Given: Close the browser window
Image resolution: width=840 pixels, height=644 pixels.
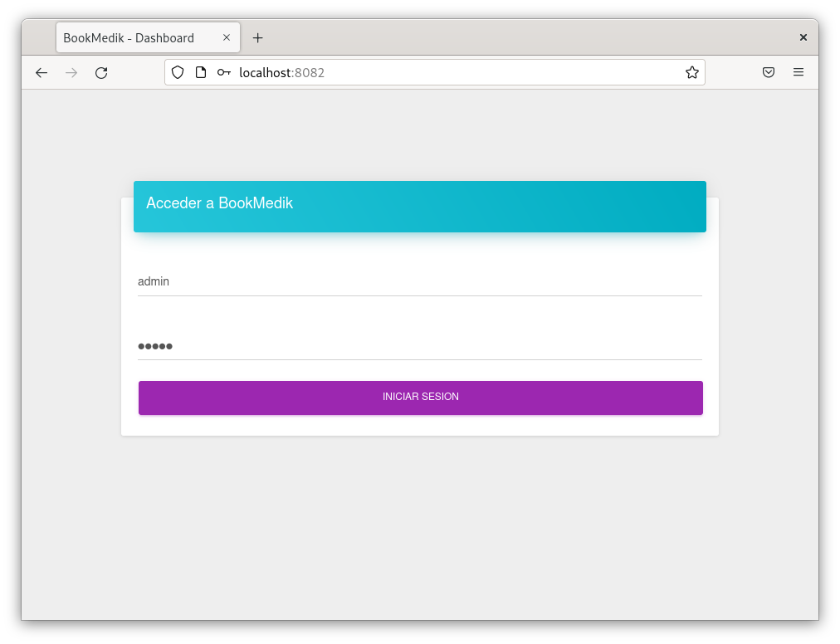Looking at the screenshot, I should point(803,37).
